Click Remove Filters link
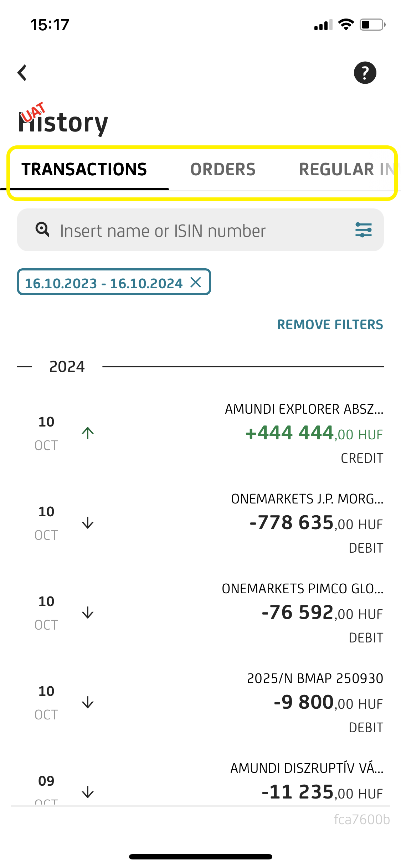This screenshot has height=868, width=401. point(330,325)
